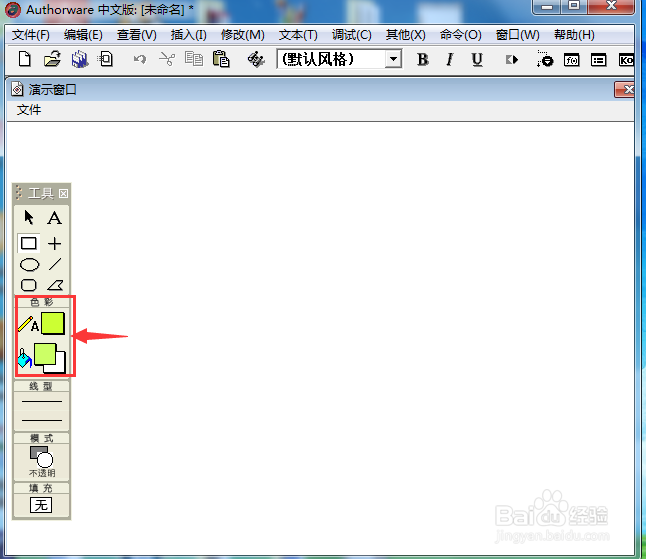The height and width of the screenshot is (559, 646).
Task: Minimize the Authorware window
Action: (547, 6)
